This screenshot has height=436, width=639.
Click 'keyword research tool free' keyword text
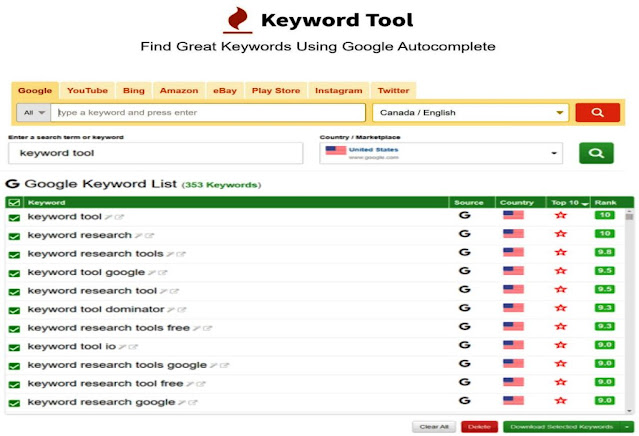coord(105,383)
